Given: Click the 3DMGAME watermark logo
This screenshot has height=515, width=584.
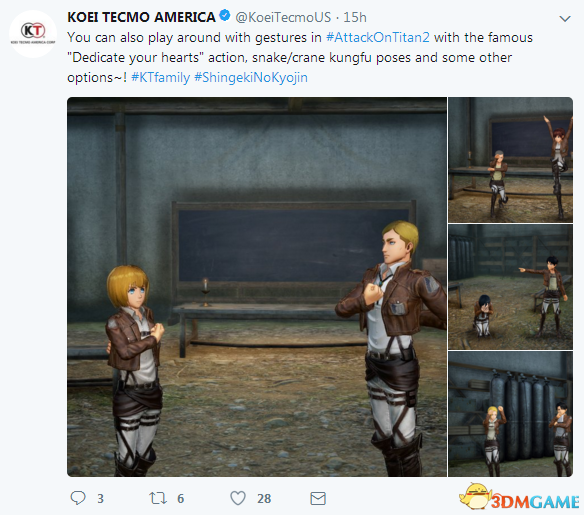Looking at the screenshot, I should [519, 497].
